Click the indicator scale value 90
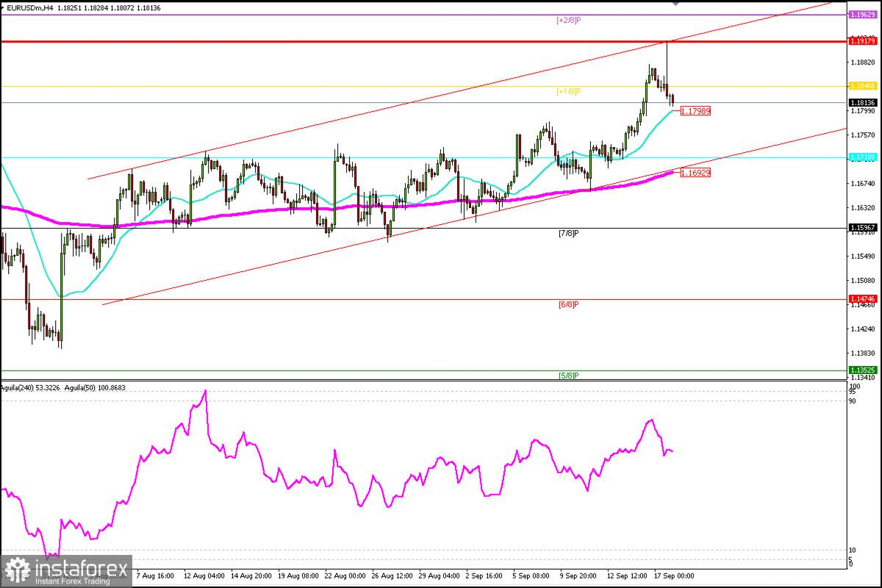The width and height of the screenshot is (882, 588). (x=853, y=401)
